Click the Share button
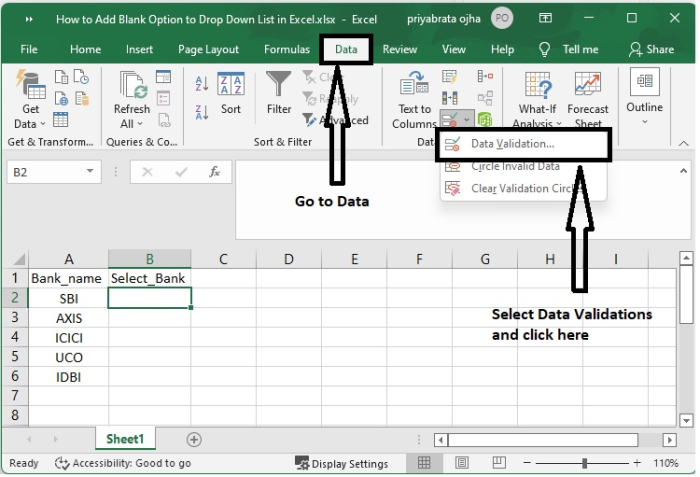 pyautogui.click(x=652, y=49)
